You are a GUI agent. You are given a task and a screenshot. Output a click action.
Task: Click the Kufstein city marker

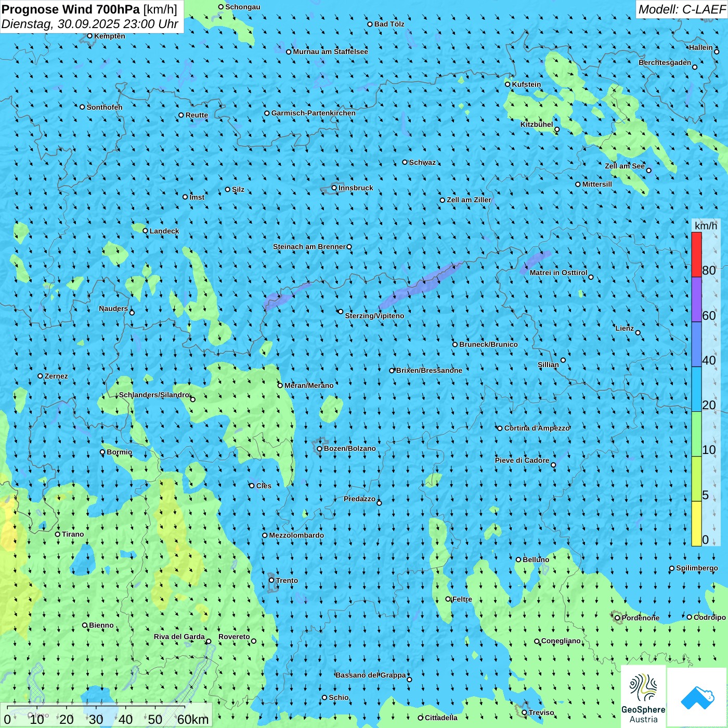point(508,84)
